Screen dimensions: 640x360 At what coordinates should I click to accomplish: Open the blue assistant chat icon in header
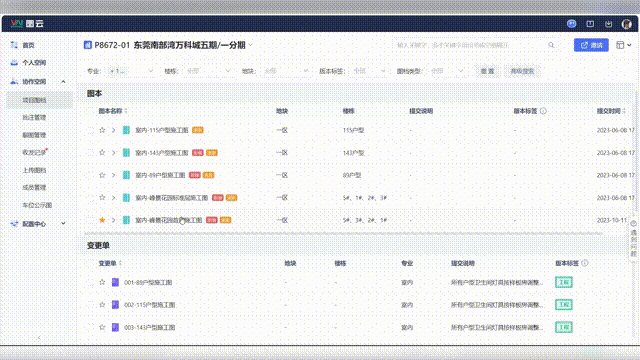[571, 24]
